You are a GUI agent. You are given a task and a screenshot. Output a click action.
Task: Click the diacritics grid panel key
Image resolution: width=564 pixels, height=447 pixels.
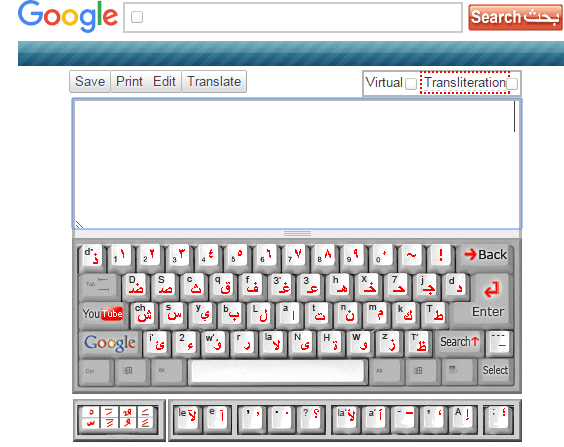(119, 418)
